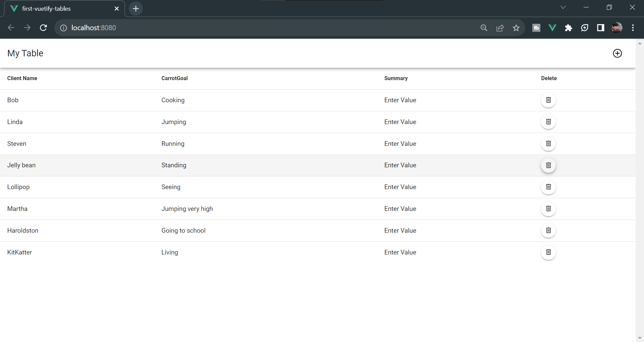
Task: Open the browser profile avatar menu
Action: click(617, 28)
